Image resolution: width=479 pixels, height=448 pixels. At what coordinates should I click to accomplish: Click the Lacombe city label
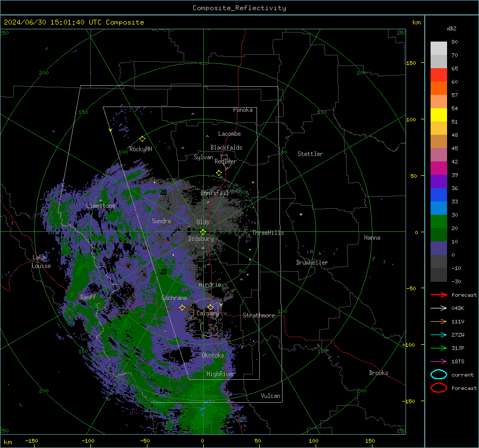229,134
